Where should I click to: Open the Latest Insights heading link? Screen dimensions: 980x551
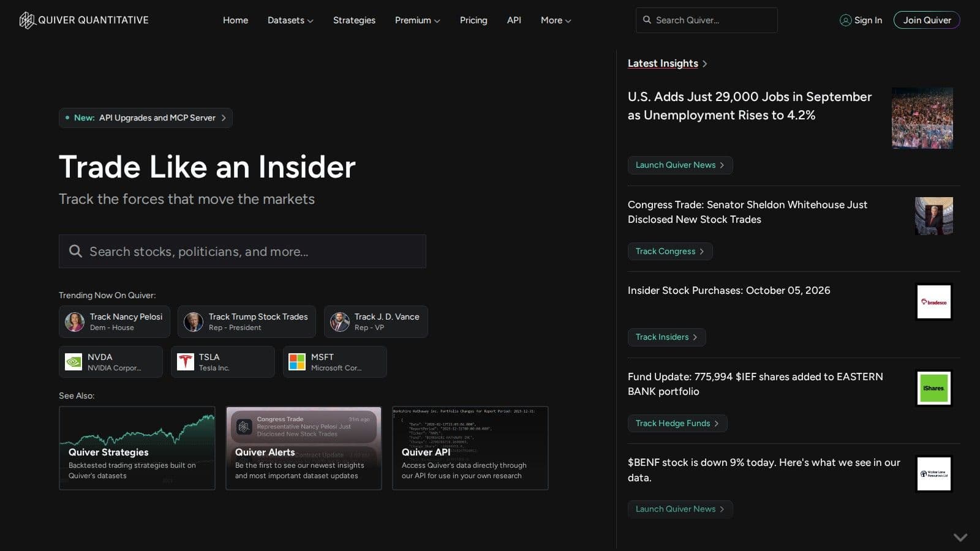[x=663, y=64]
